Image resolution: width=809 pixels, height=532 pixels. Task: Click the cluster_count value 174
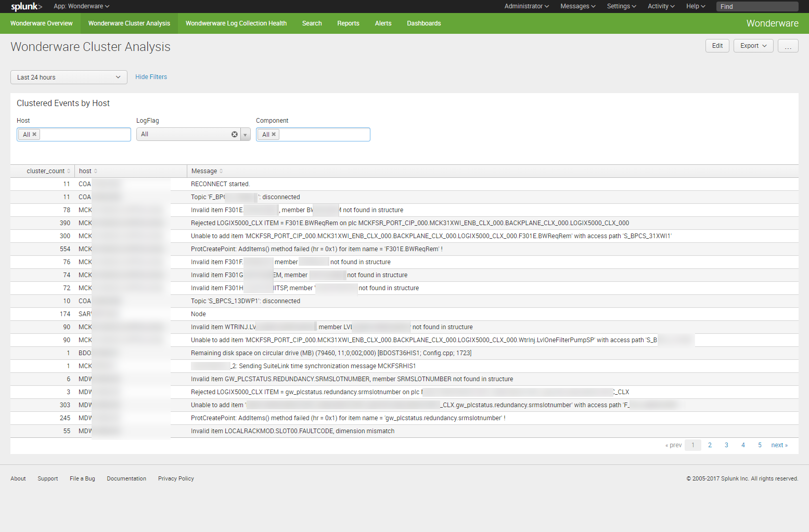pos(65,314)
